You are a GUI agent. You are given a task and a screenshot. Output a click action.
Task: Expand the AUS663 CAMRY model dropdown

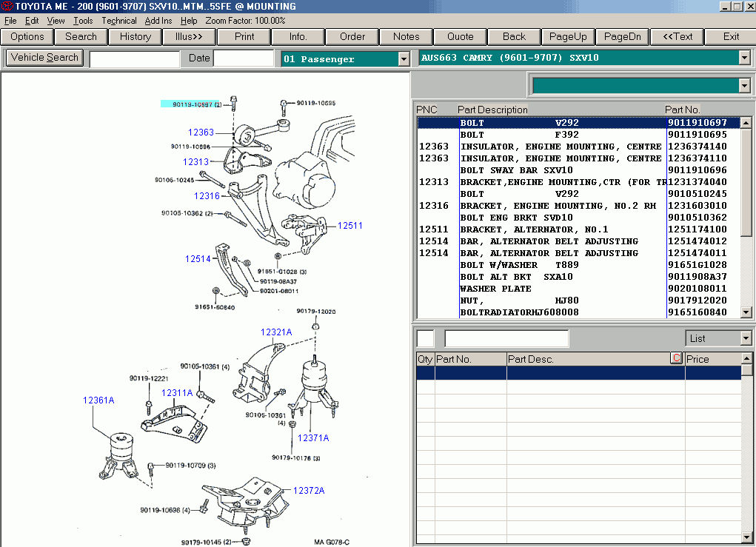(x=744, y=58)
